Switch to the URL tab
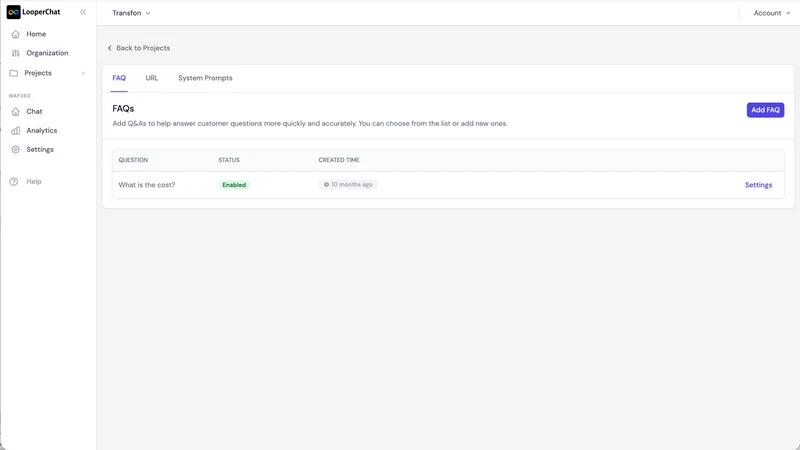 (152, 78)
